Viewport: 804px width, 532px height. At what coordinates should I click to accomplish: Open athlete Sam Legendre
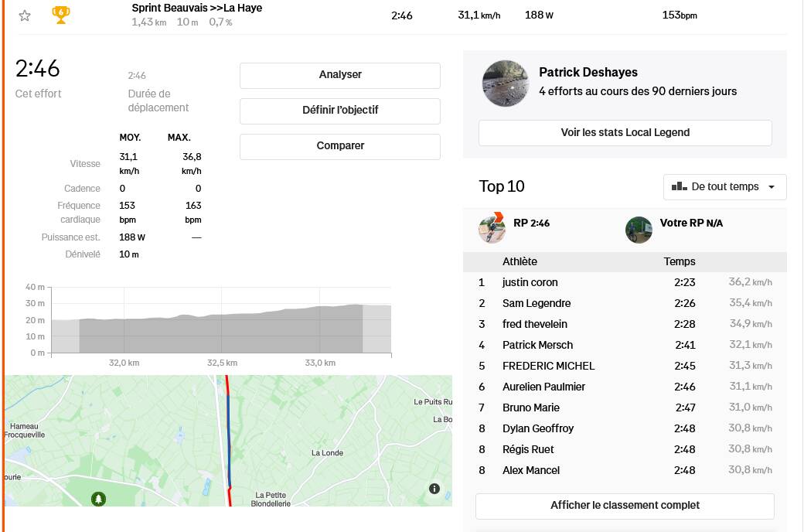pyautogui.click(x=537, y=304)
